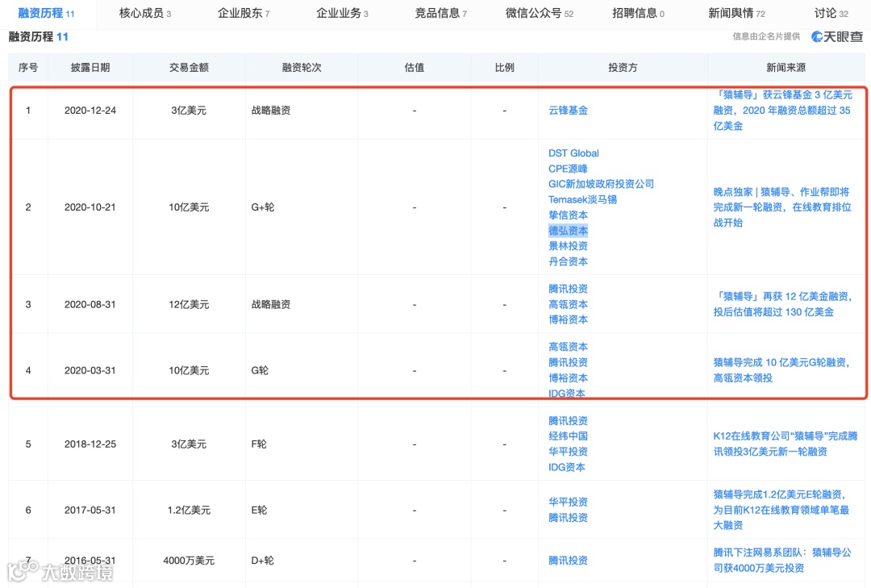Open news 猿辅导完成1.2亿美元E轮融资
This screenshot has height=588, width=871.
click(x=781, y=510)
